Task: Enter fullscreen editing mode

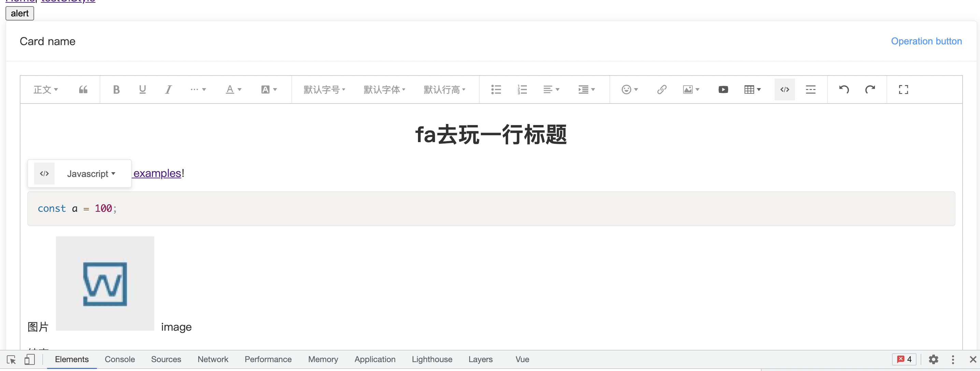Action: (x=904, y=90)
